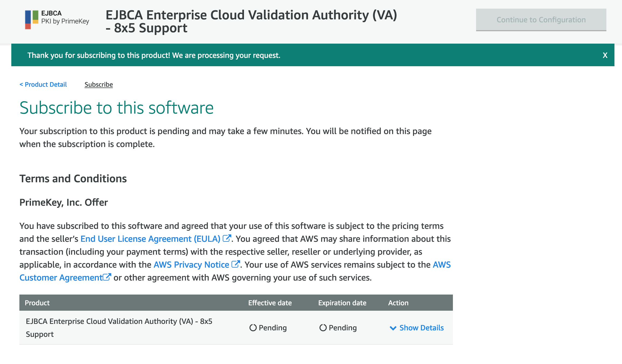Open AWS Customer Agreement link
The height and width of the screenshot is (364, 622).
(61, 278)
